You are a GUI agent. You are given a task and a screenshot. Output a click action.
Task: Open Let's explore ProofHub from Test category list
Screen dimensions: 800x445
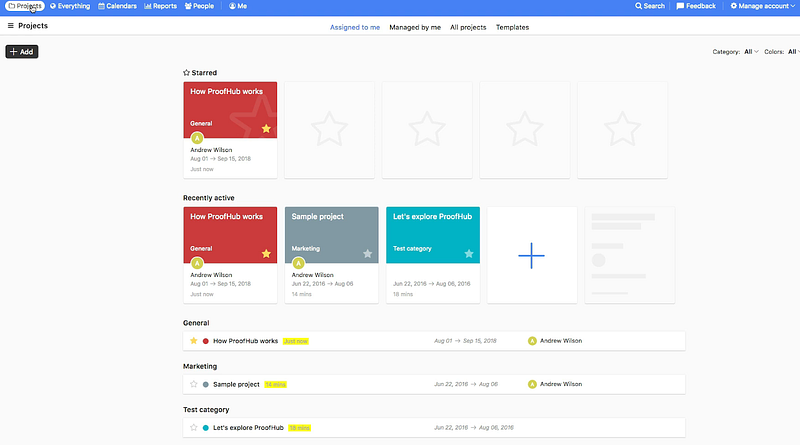coord(248,428)
